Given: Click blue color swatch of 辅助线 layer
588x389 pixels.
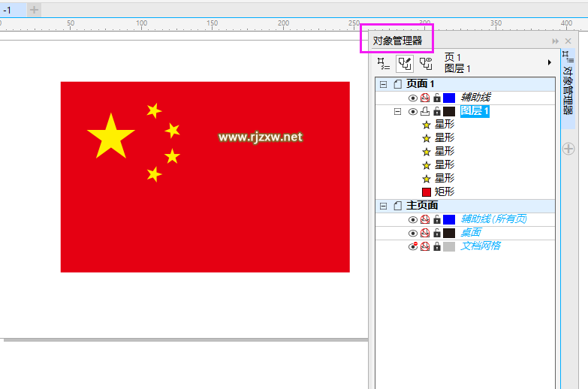Looking at the screenshot, I should pyautogui.click(x=449, y=98).
